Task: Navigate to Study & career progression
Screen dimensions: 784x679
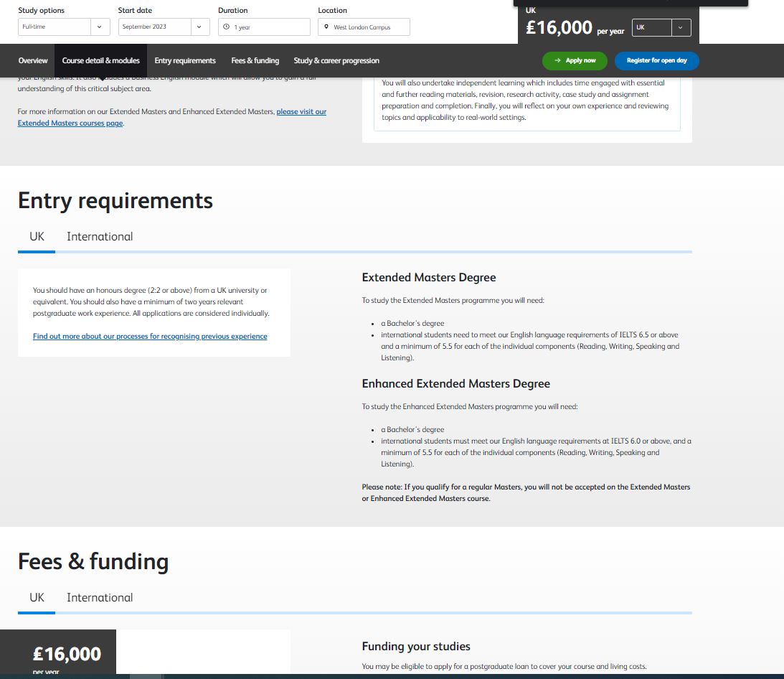Action: click(336, 61)
